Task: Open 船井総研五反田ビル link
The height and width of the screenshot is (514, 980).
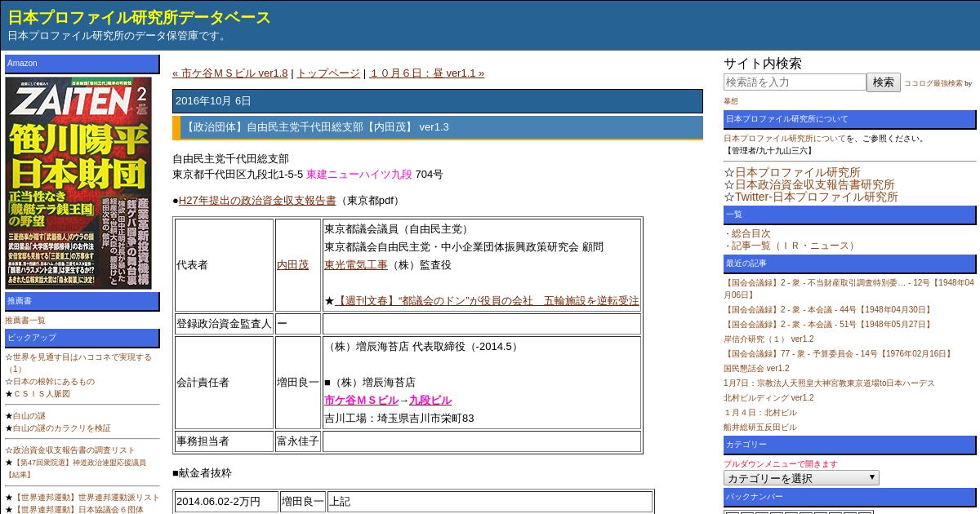Action: tap(760, 427)
